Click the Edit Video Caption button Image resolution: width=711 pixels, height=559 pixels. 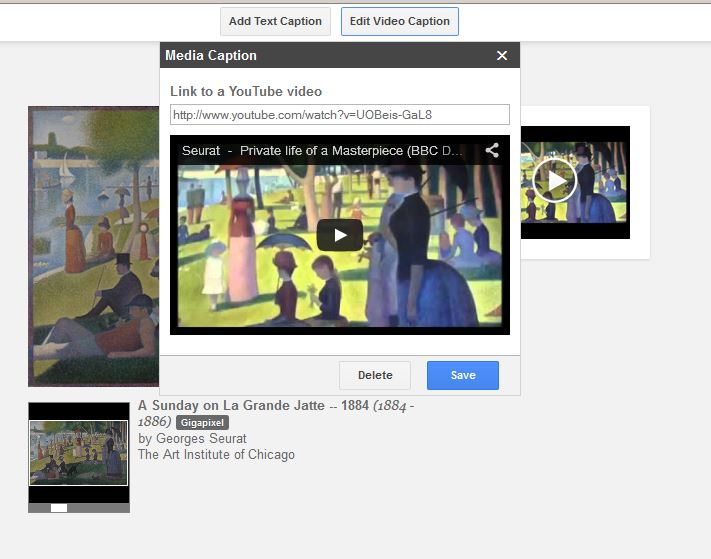[399, 21]
